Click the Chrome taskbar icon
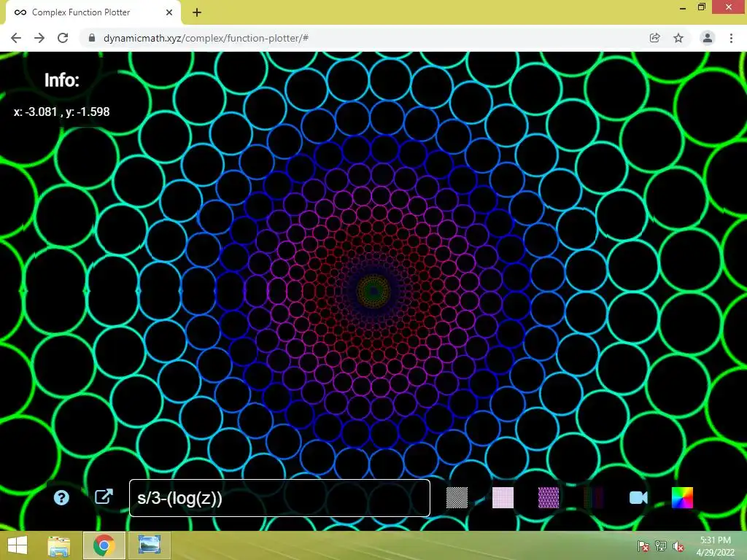Viewport: 747px width, 560px height. pyautogui.click(x=104, y=545)
